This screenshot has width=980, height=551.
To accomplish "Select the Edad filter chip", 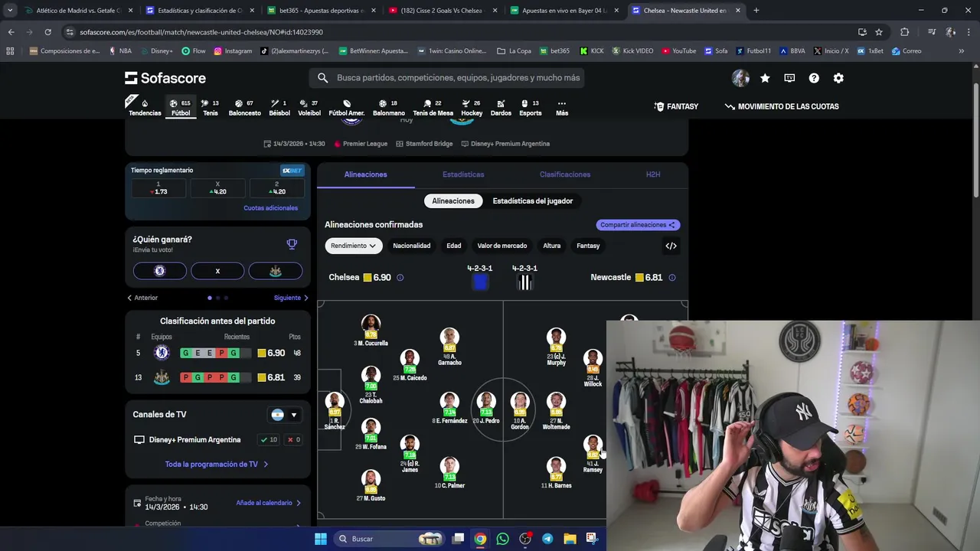I will pyautogui.click(x=454, y=246).
